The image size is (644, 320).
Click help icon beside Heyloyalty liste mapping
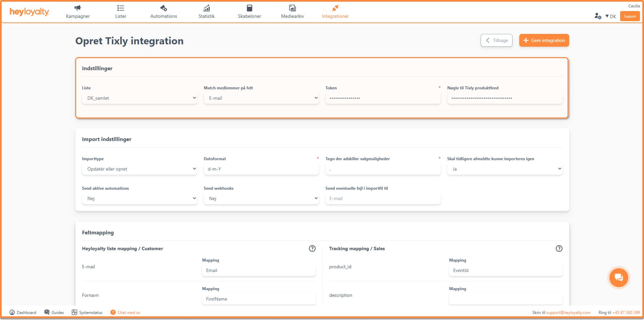[312, 248]
